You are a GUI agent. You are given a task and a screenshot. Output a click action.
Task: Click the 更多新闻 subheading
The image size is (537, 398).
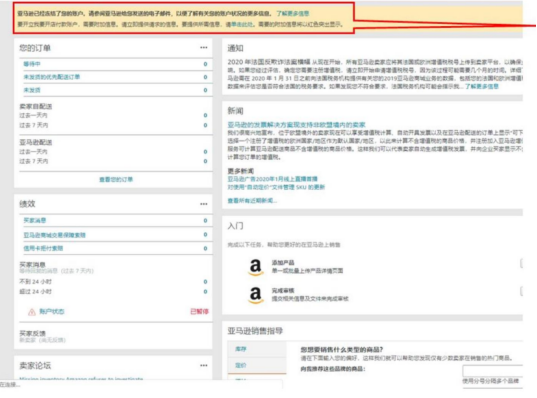(x=241, y=171)
